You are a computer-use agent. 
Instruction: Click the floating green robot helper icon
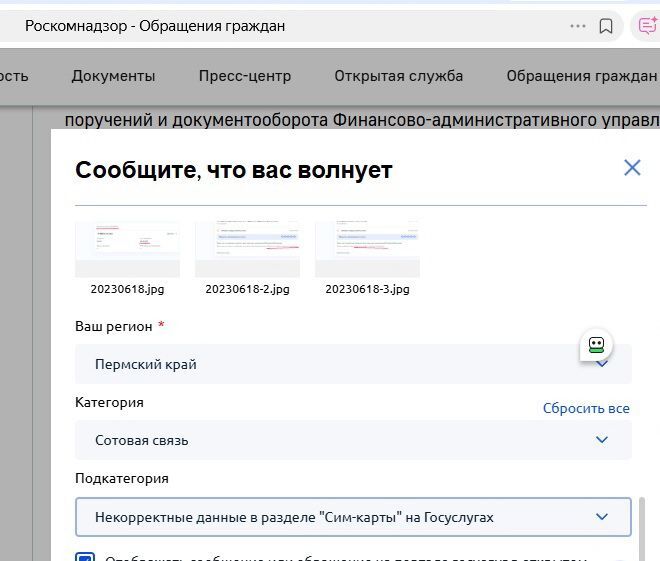point(596,345)
